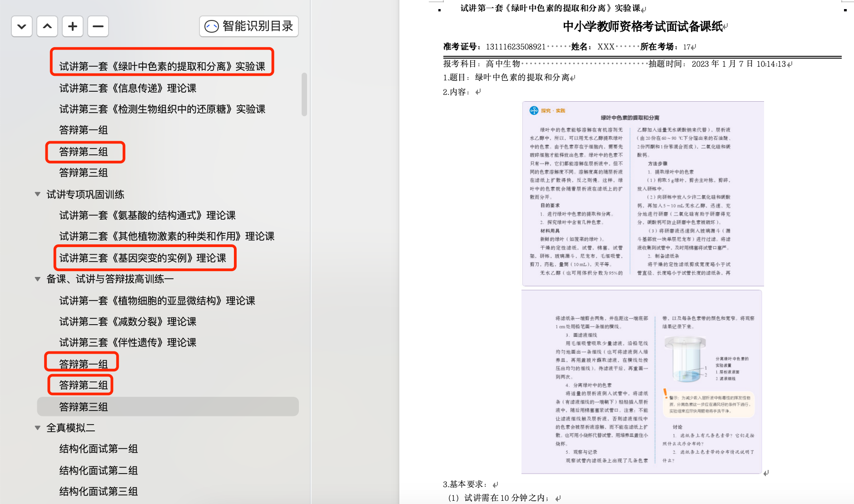Collapse the 试讲专项巩固训练 section

38,194
